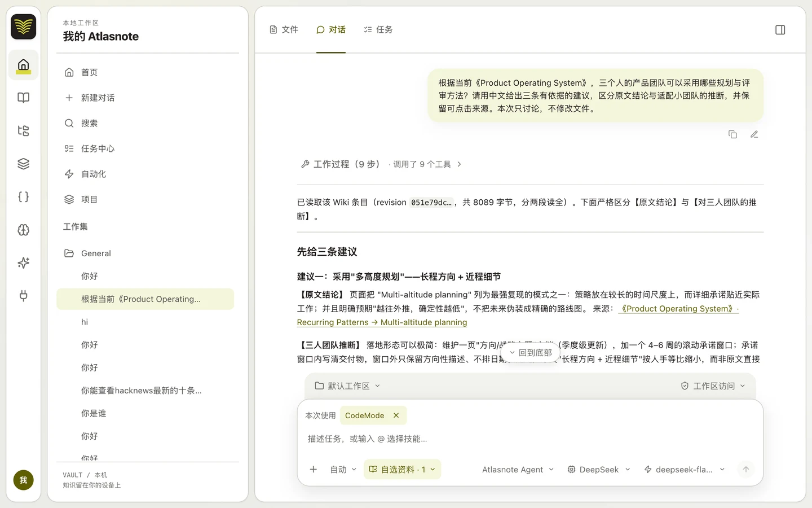Open the Atlasnote Agent dropdown
Viewport: 812px width, 508px height.
coord(518,470)
